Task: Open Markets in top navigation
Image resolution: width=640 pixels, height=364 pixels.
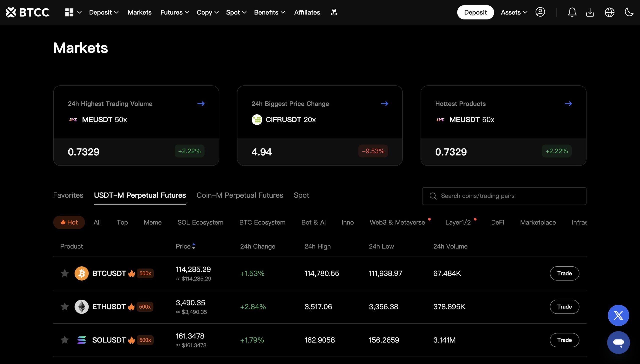Action: [139, 12]
